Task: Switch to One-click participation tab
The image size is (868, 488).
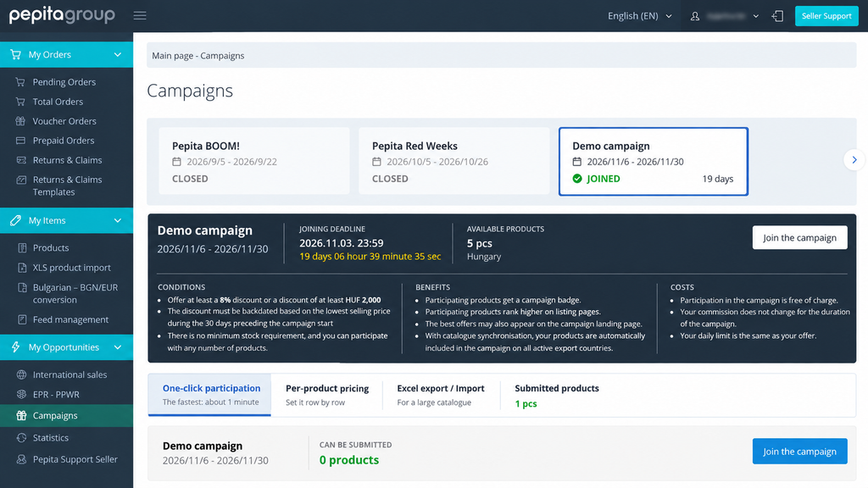Action: click(x=210, y=395)
